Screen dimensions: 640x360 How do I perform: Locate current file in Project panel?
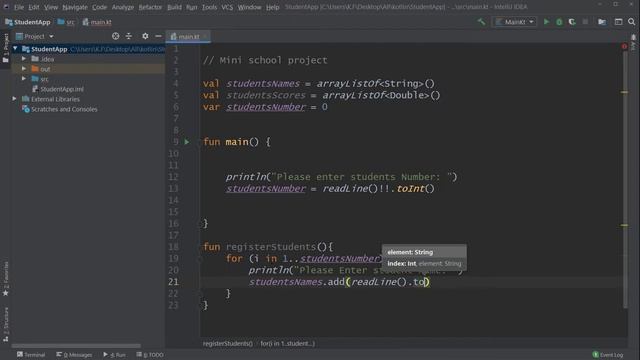(116, 36)
